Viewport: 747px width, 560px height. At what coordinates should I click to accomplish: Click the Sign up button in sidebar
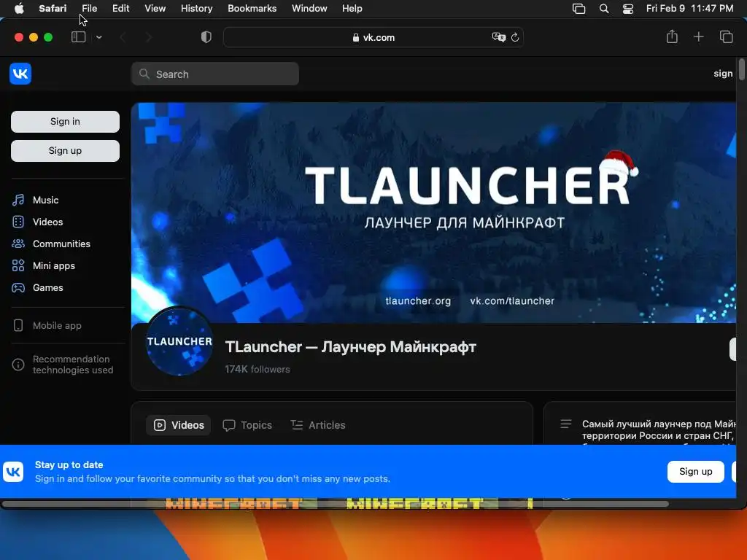(65, 151)
